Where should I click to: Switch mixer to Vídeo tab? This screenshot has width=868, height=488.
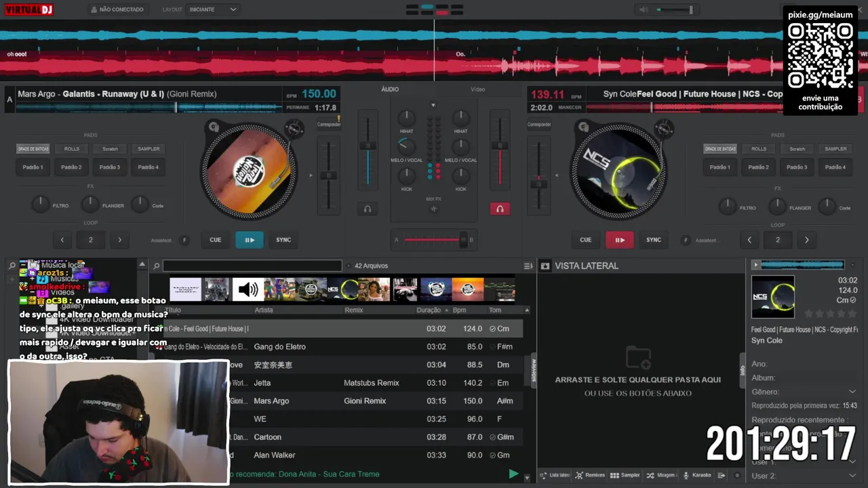478,89
